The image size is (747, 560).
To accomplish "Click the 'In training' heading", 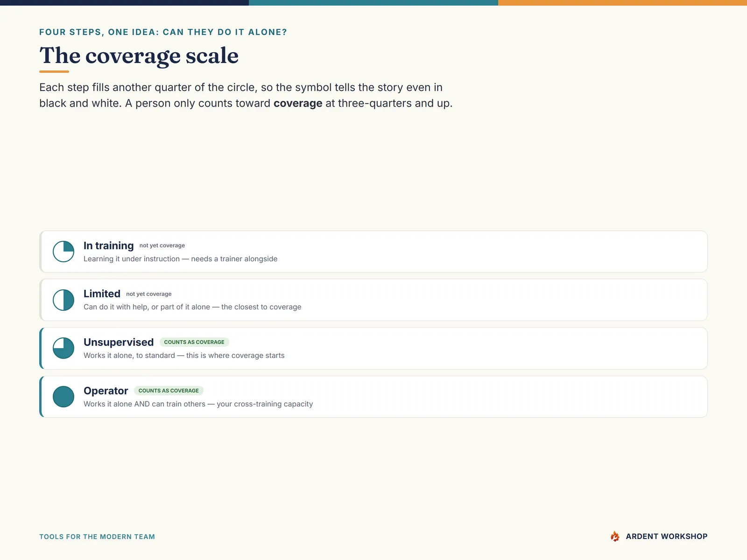I will (x=108, y=245).
